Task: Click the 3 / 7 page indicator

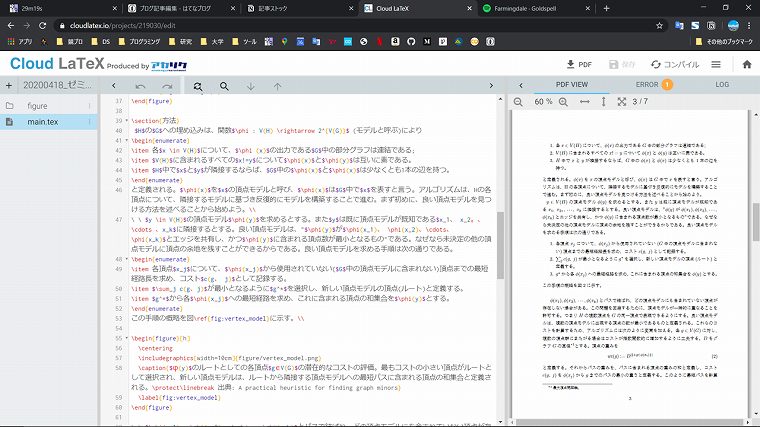Action: 640,102
